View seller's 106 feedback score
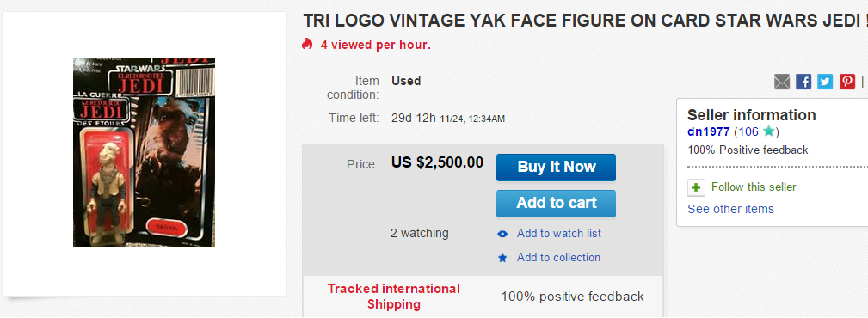This screenshot has height=318, width=868. (748, 131)
